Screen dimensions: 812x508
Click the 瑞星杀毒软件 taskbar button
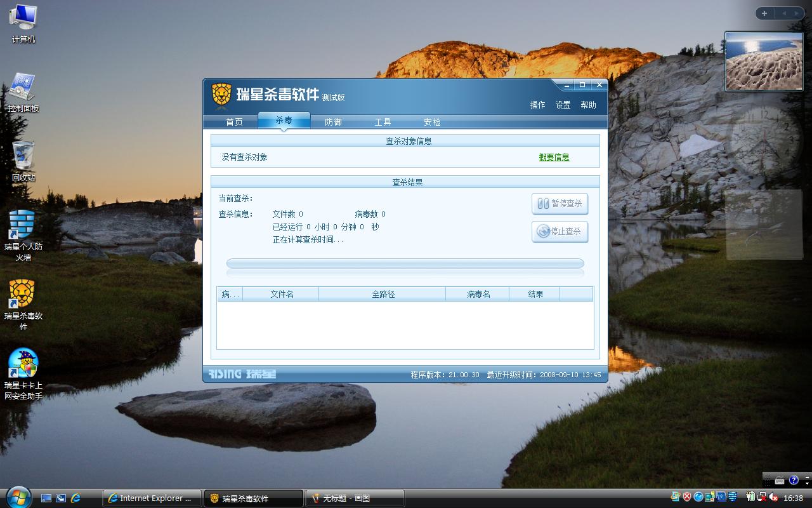pos(254,498)
